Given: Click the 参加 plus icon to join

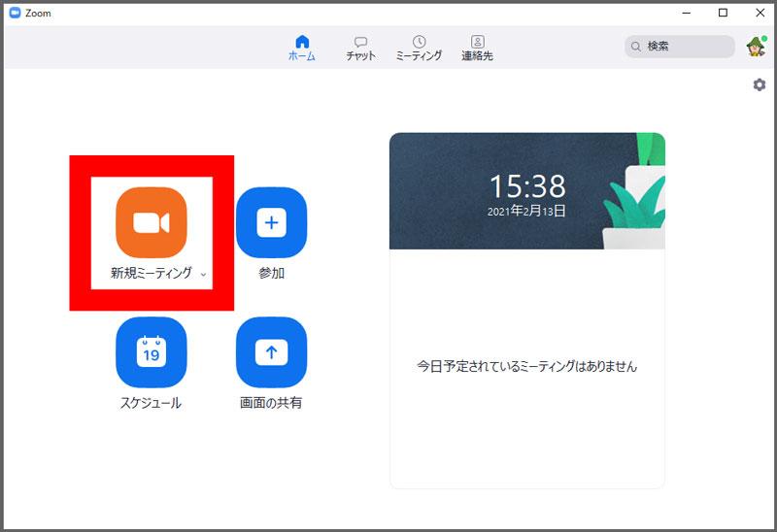Looking at the screenshot, I should (272, 222).
